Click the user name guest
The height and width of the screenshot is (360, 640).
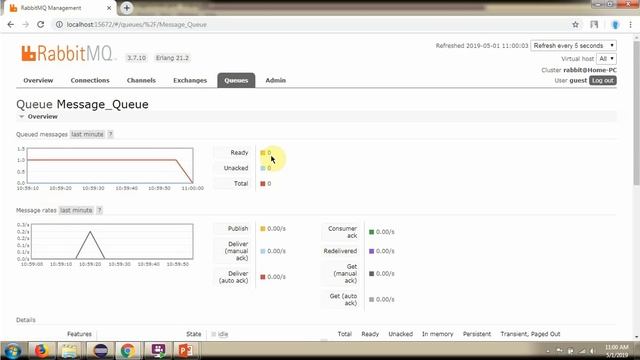pos(578,80)
